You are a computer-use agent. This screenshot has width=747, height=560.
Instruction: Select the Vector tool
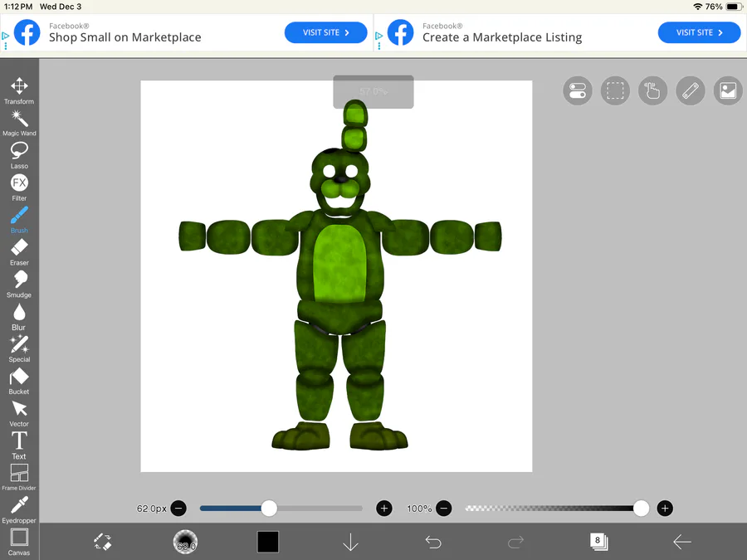[x=19, y=413]
